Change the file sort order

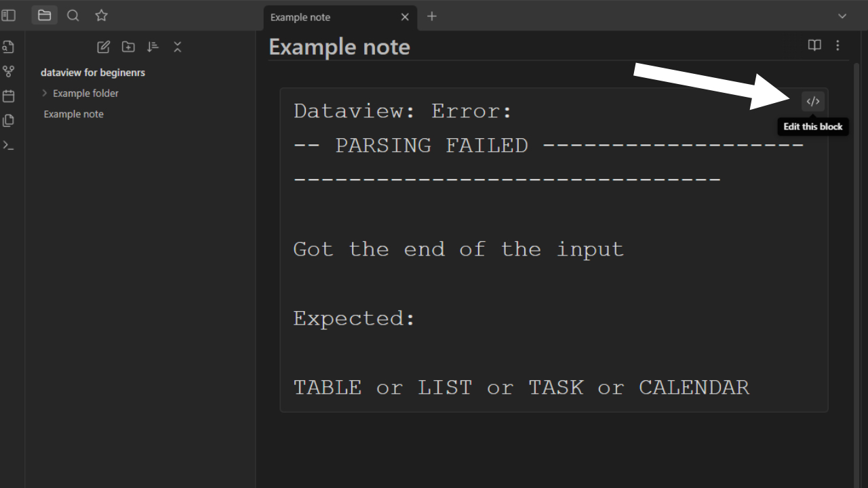(153, 46)
